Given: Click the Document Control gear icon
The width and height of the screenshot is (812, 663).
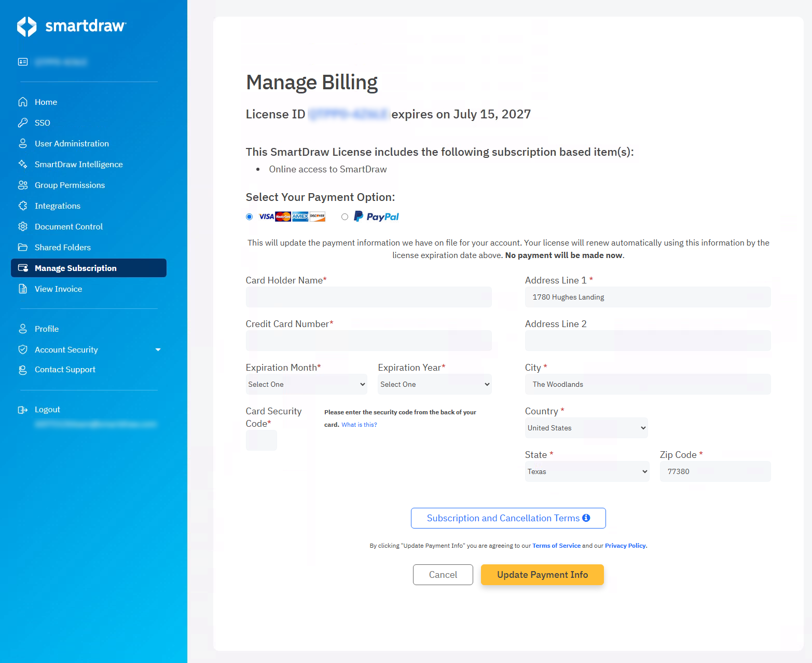Looking at the screenshot, I should pyautogui.click(x=23, y=226).
